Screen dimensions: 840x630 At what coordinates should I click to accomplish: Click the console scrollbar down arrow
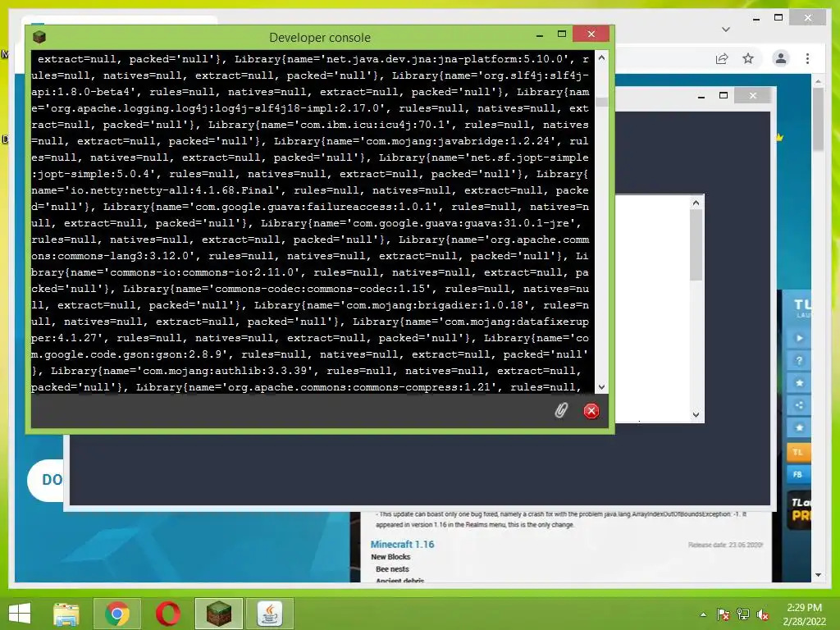[601, 387]
